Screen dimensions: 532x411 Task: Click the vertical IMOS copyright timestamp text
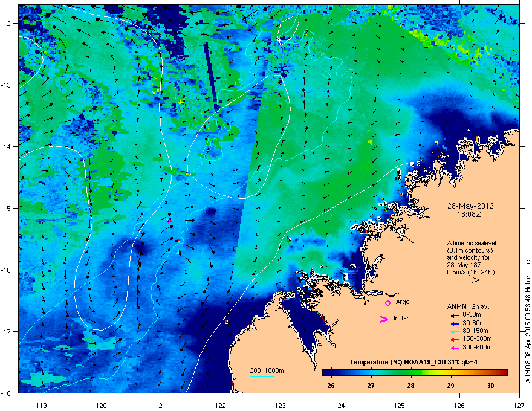[x=528, y=322]
